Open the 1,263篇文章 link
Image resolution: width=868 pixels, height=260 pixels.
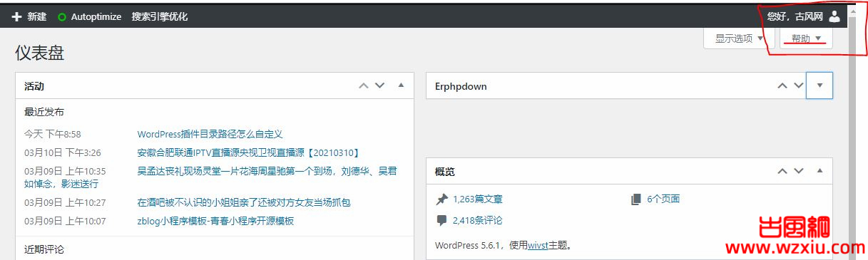pyautogui.click(x=477, y=199)
